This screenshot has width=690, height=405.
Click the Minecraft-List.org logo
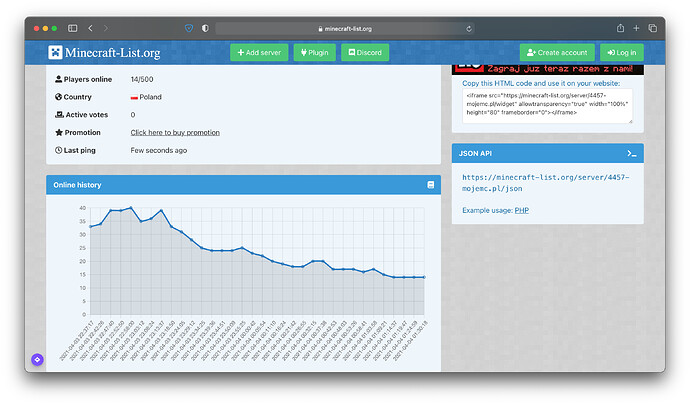[x=105, y=52]
